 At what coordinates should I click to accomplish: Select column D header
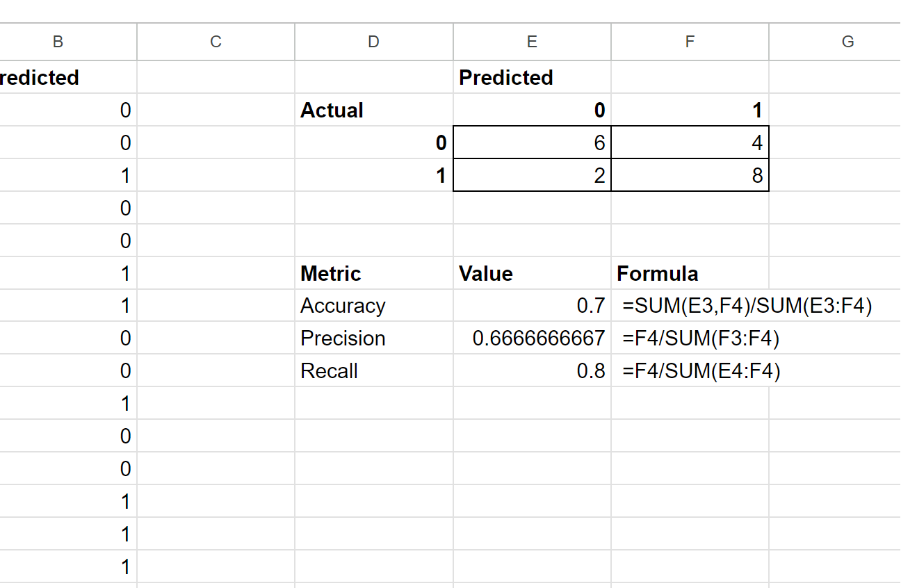[x=374, y=42]
